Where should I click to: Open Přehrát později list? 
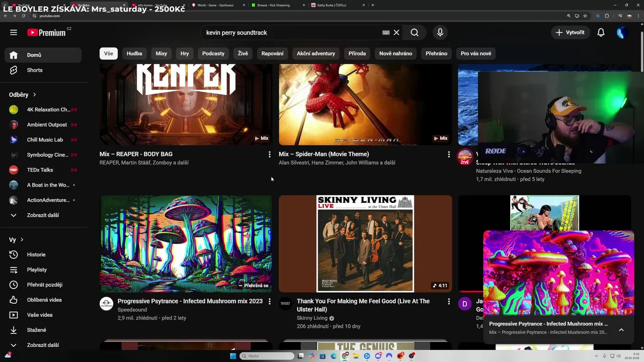coord(43,285)
